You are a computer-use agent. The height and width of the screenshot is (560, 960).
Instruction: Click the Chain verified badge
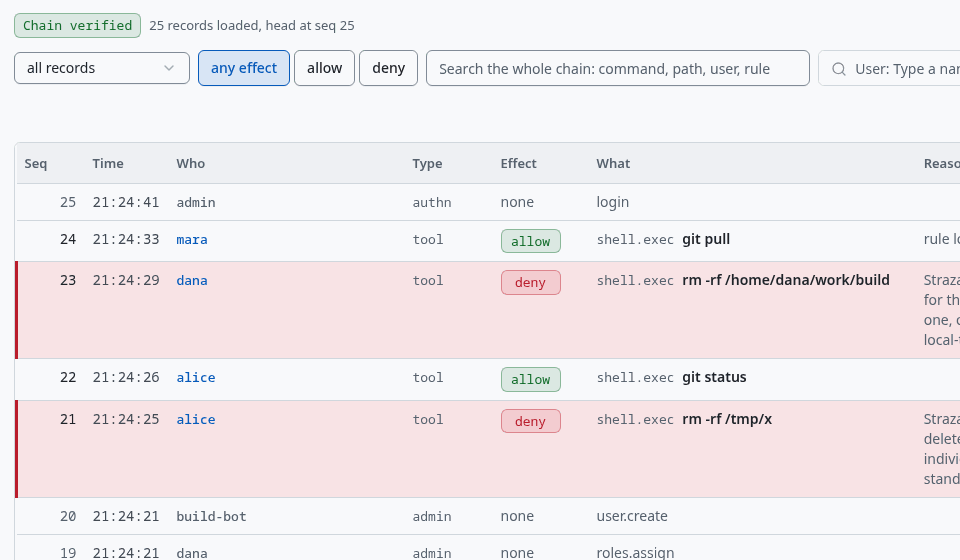click(x=78, y=26)
